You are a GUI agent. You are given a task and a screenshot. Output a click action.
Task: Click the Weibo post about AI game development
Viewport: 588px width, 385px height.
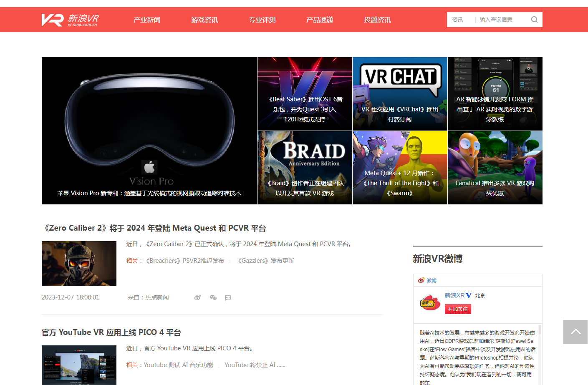pyautogui.click(x=477, y=357)
